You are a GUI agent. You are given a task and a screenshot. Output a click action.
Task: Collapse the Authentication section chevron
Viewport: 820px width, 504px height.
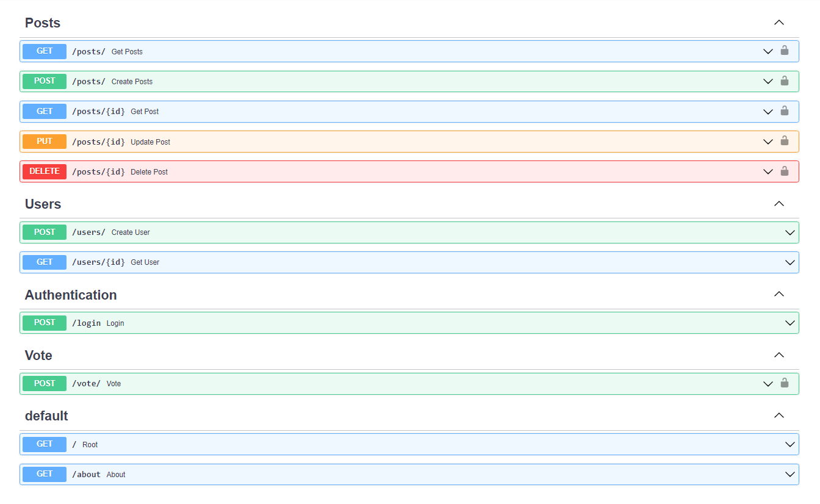pos(779,295)
